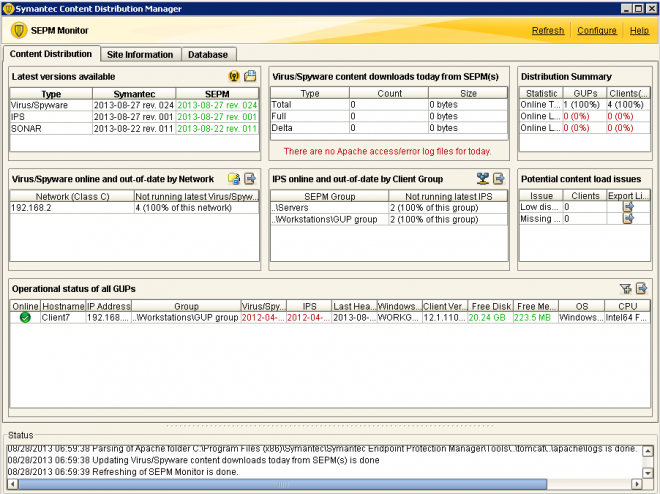The height and width of the screenshot is (494, 660).
Task: Click the 1 (100%) GUPs value
Action: tap(582, 104)
